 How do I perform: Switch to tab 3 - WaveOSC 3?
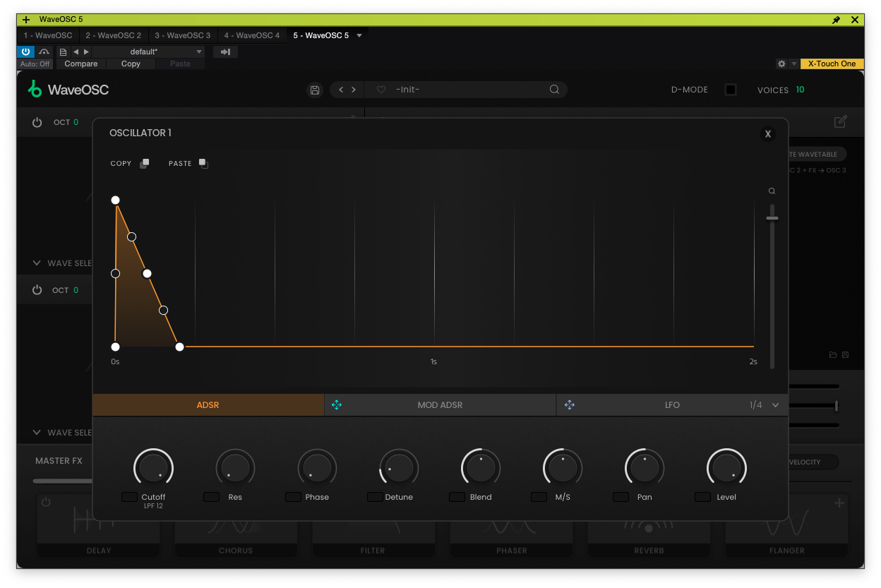[x=182, y=35]
